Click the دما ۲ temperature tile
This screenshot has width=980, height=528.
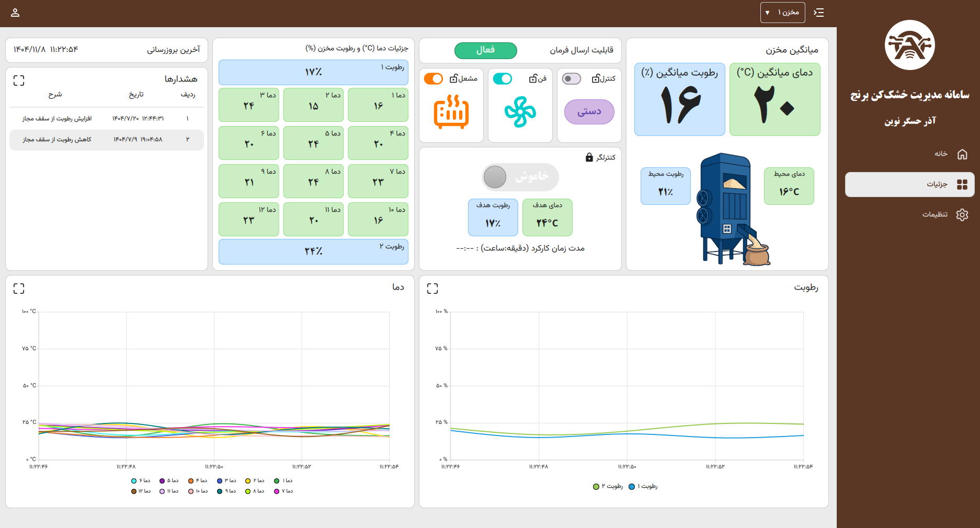coord(313,105)
